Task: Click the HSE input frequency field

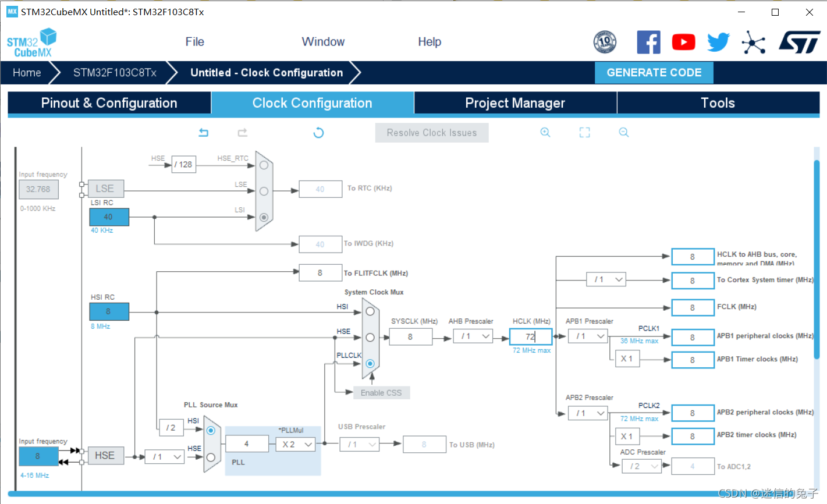Action: [x=38, y=456]
